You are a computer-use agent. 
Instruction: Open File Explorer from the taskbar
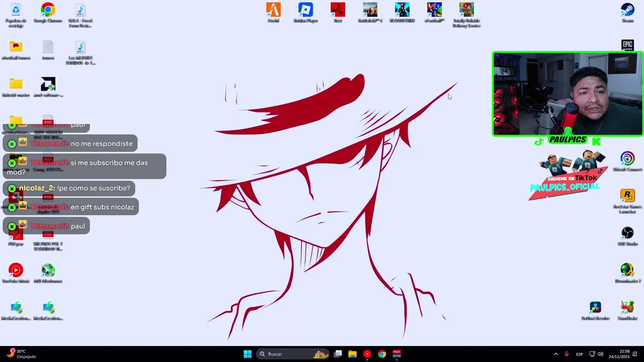pos(353,354)
